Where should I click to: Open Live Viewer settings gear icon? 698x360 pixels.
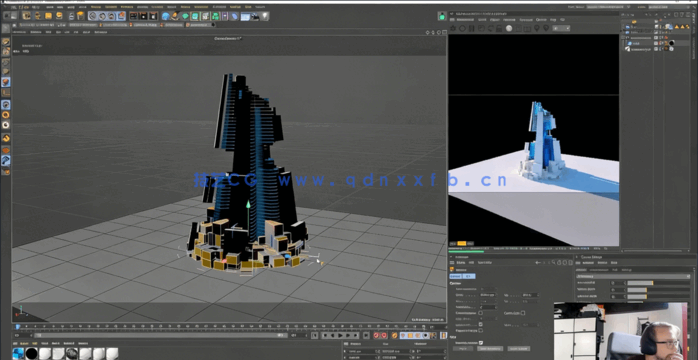click(491, 28)
